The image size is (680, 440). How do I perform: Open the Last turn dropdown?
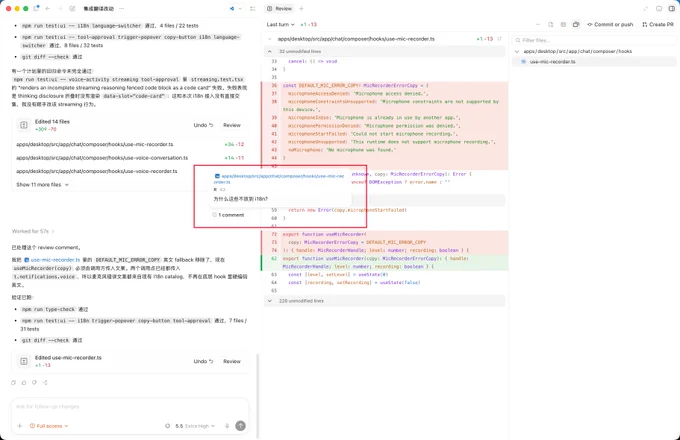[281, 24]
